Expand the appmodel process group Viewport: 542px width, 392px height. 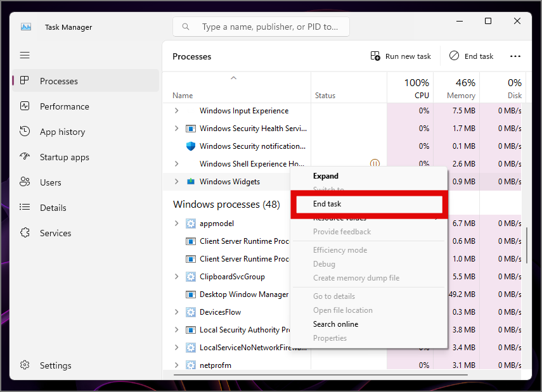pos(177,224)
